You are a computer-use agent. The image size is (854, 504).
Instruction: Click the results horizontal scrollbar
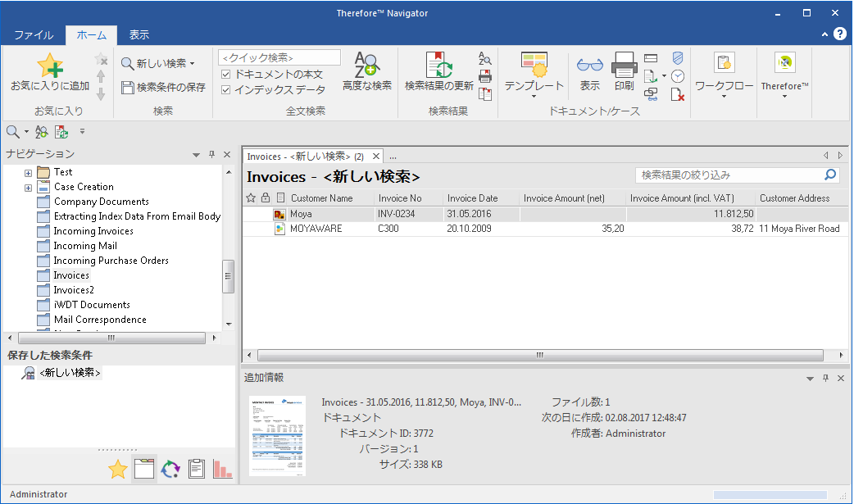click(540, 355)
